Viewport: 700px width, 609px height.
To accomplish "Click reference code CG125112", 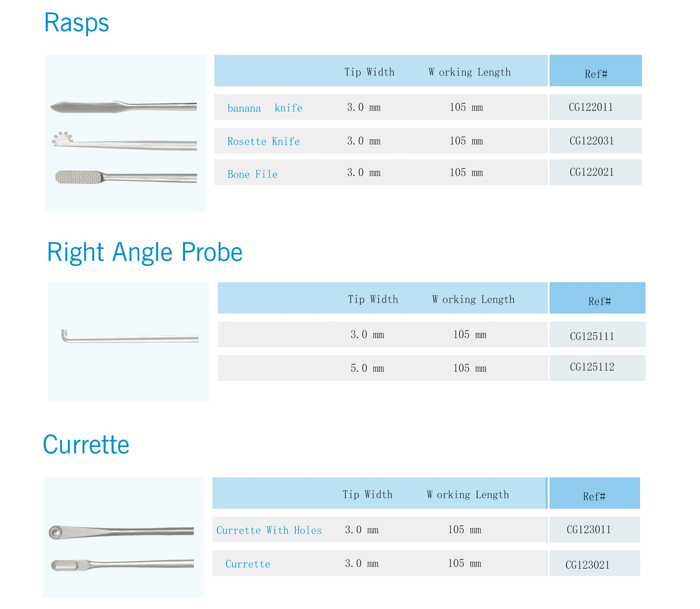I will [x=592, y=367].
